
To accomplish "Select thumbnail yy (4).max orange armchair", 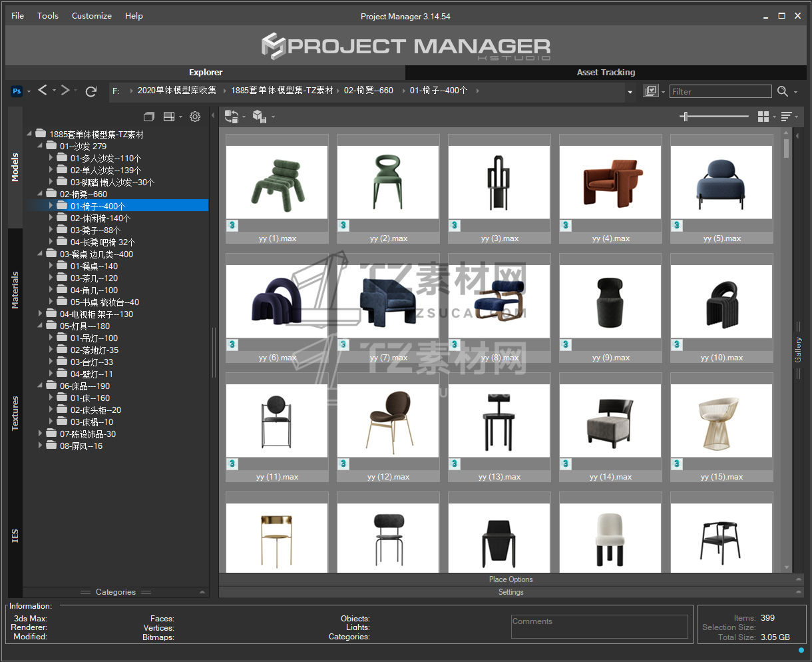I will coord(610,189).
